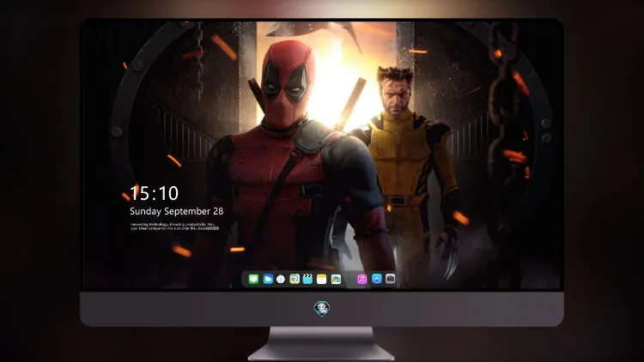This screenshot has height=362, width=644.
Task: Open the yellow Notes app in dock
Action: (322, 280)
